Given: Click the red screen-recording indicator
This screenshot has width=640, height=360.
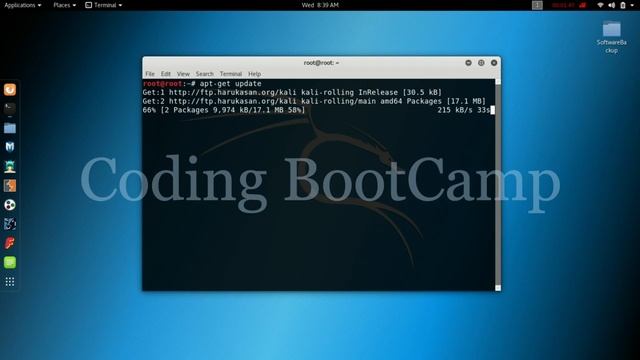Looking at the screenshot, I should [x=569, y=5].
